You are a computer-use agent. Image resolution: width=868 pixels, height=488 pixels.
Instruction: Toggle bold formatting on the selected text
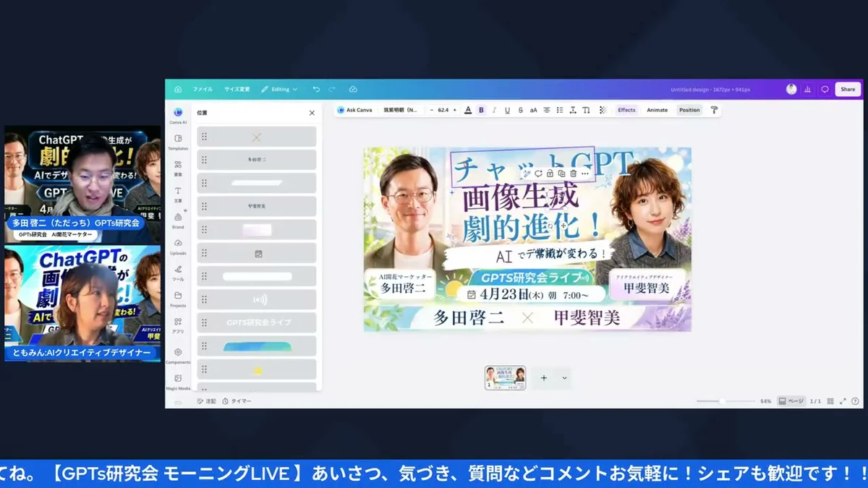(482, 110)
